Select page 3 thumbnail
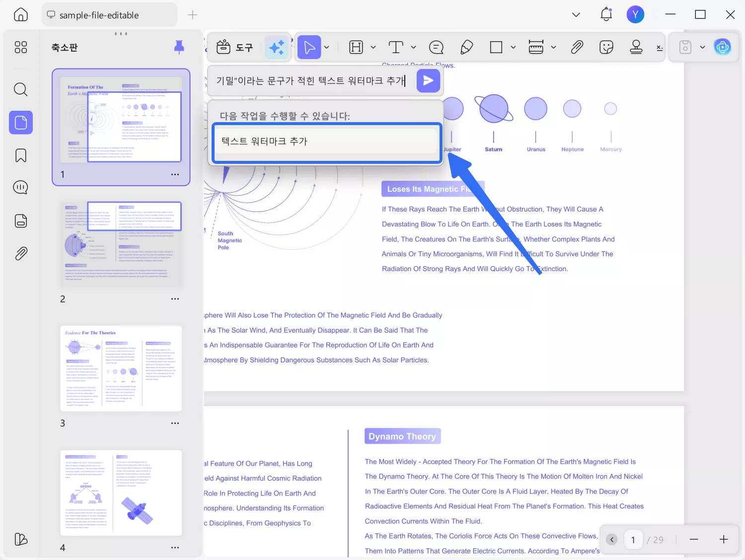 tap(121, 368)
